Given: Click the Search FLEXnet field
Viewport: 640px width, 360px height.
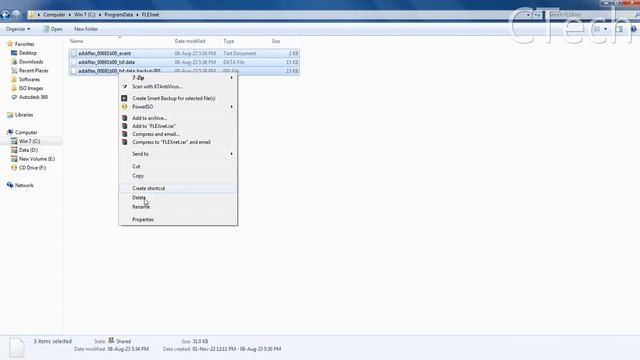Looking at the screenshot, I should 590,15.
